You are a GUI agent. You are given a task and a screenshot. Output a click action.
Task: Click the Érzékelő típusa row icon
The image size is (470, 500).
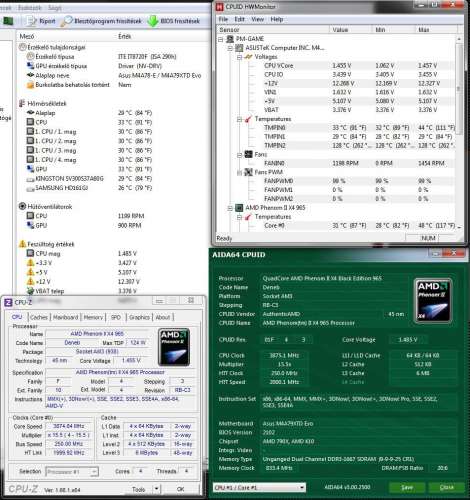[x=30, y=56]
